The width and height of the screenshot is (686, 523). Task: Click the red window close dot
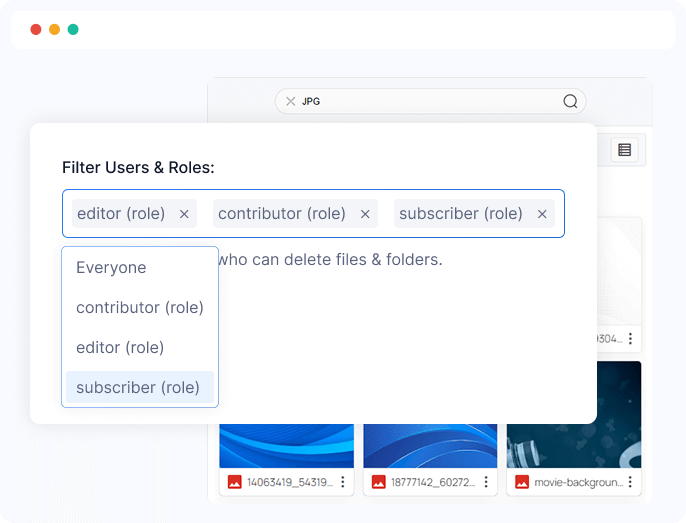click(x=36, y=29)
